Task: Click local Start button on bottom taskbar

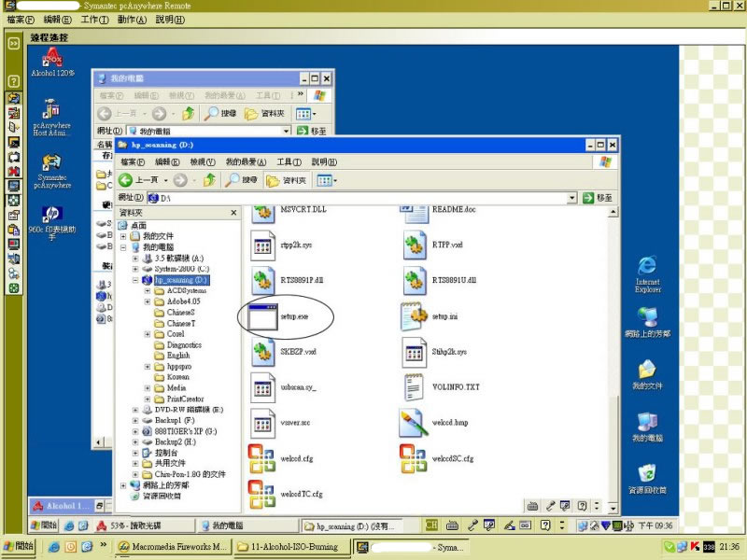Action: pos(19,546)
